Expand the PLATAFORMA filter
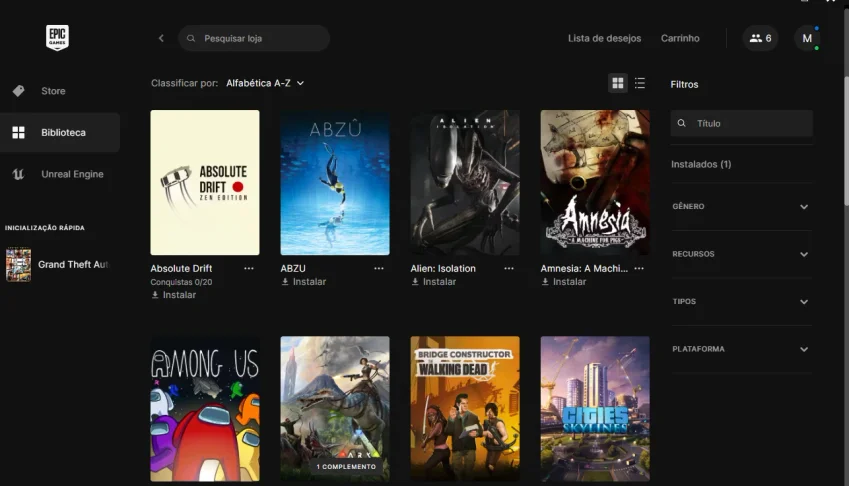The width and height of the screenshot is (849, 486). pos(741,350)
